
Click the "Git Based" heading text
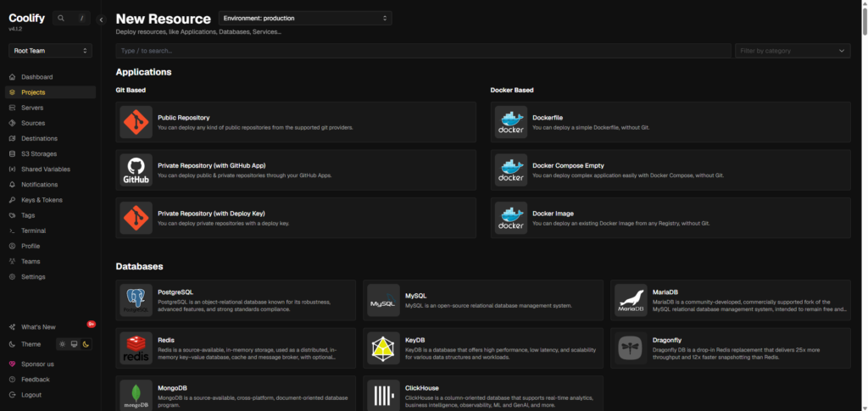[131, 90]
